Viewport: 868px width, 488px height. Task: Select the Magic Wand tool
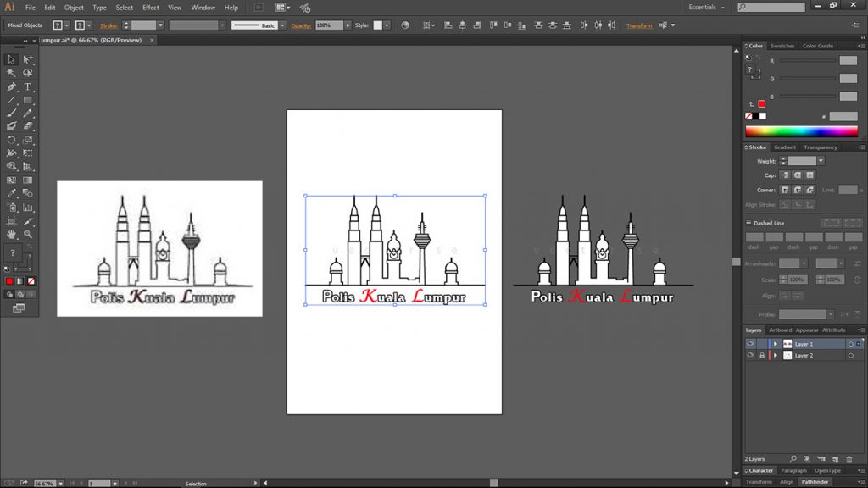pyautogui.click(x=11, y=73)
